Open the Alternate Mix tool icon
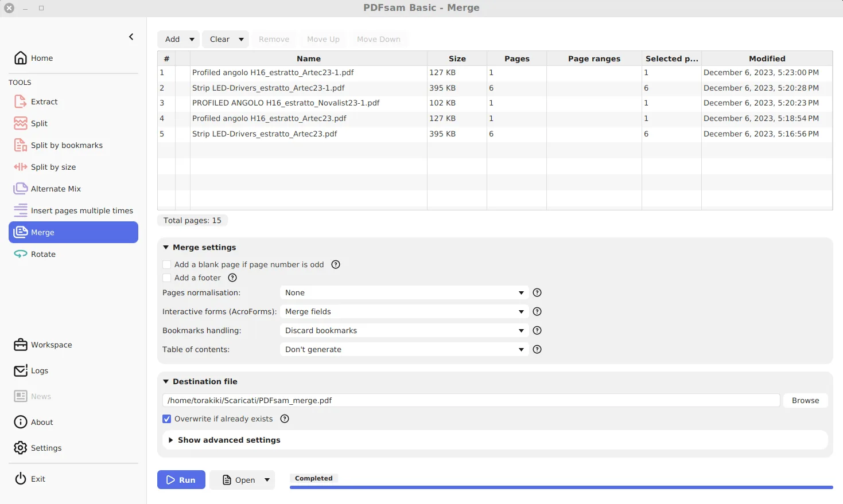Image resolution: width=843 pixels, height=504 pixels. point(21,189)
